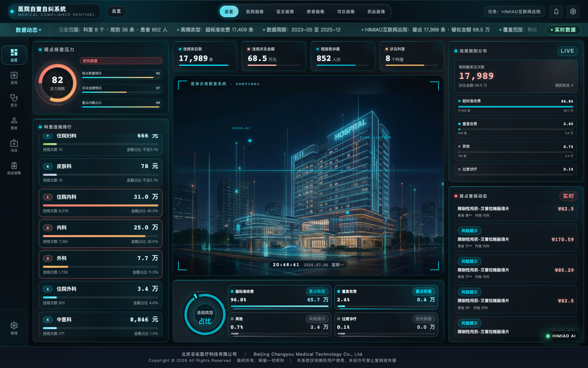Toggle the 实时 badge in 疑点复核动态
This screenshot has height=368, width=588.
click(568, 196)
